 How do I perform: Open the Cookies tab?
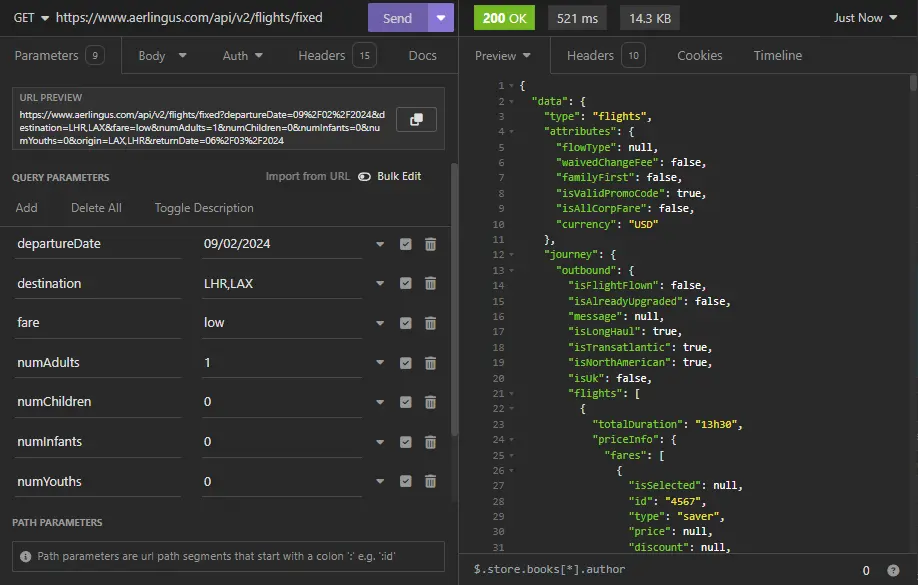point(700,56)
